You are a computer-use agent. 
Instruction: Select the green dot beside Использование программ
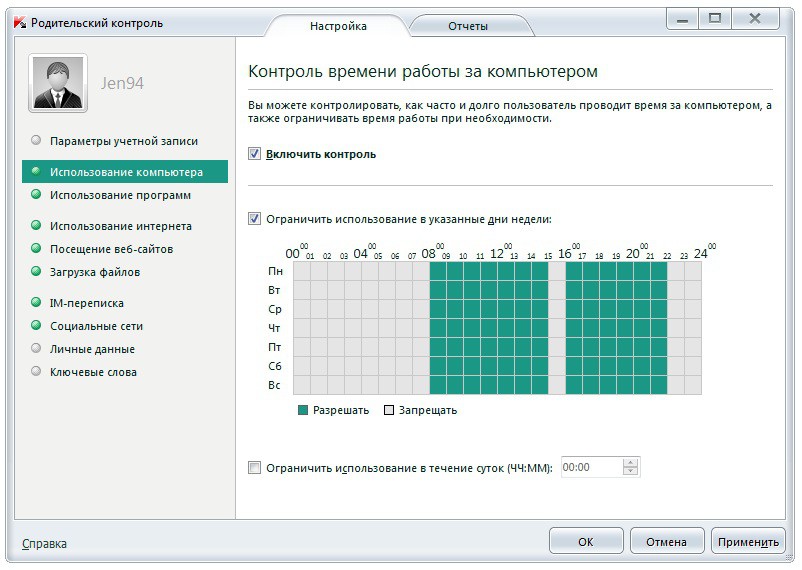tap(36, 195)
